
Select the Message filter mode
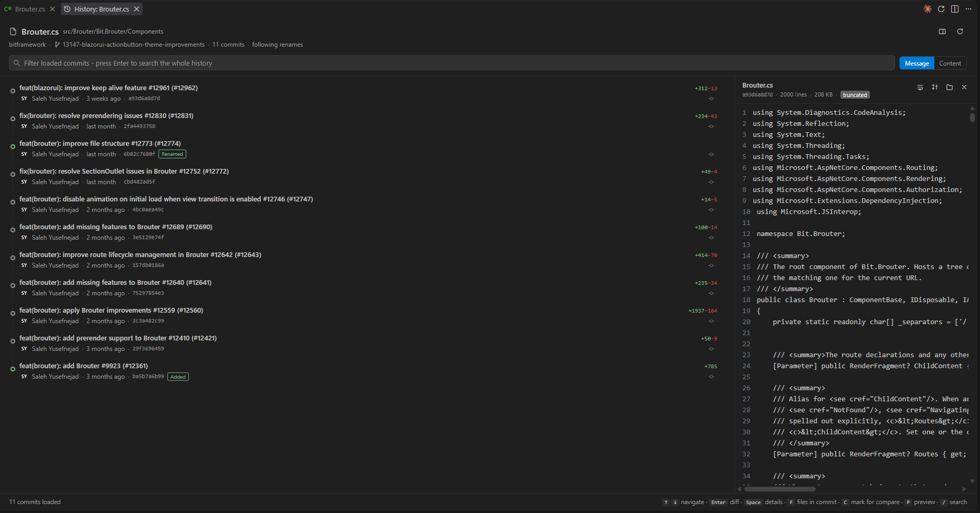(917, 63)
